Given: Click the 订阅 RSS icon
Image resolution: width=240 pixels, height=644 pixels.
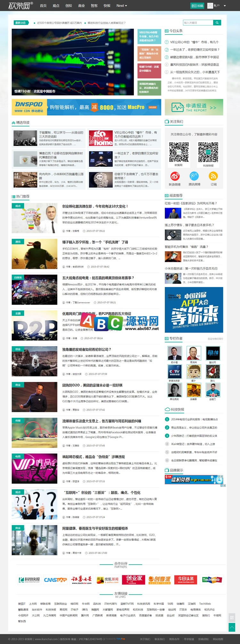Looking at the screenshot, I should pyautogui.click(x=213, y=176).
